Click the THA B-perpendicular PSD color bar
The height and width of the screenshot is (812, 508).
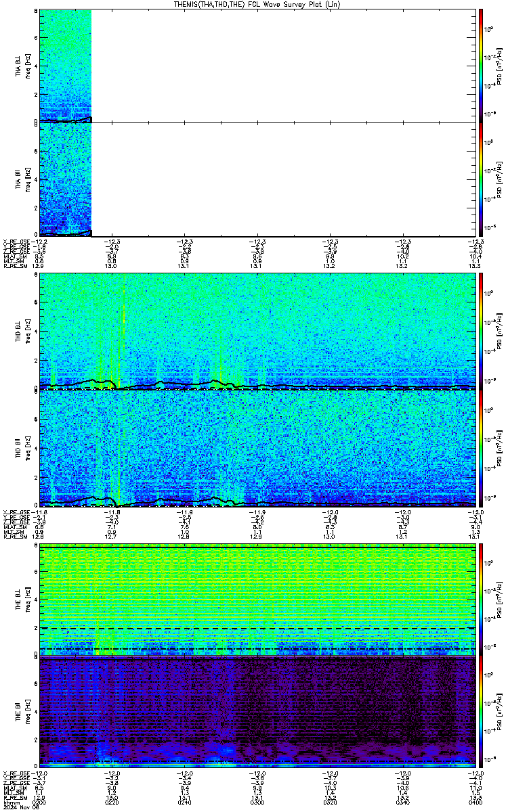point(481,66)
